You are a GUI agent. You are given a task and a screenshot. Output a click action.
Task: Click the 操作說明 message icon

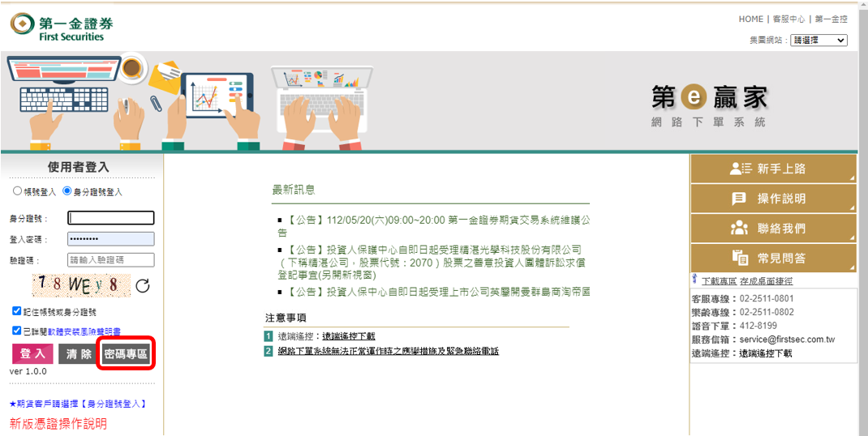point(739,199)
